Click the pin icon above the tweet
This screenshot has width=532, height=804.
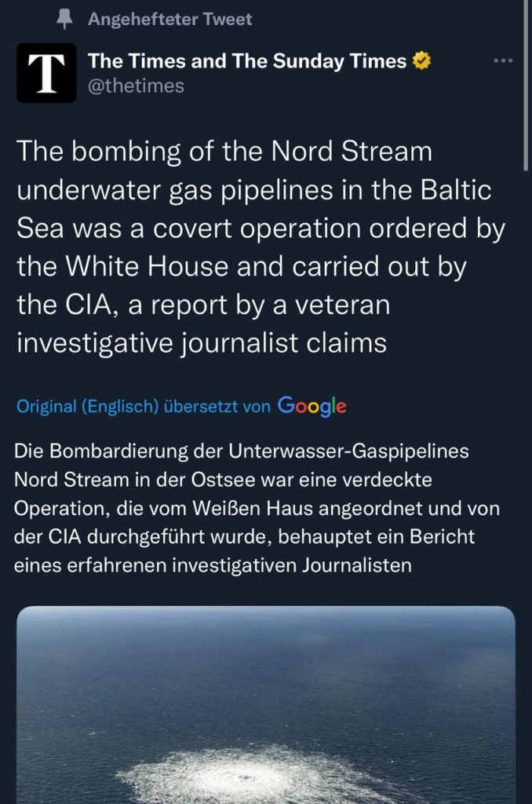click(x=65, y=19)
